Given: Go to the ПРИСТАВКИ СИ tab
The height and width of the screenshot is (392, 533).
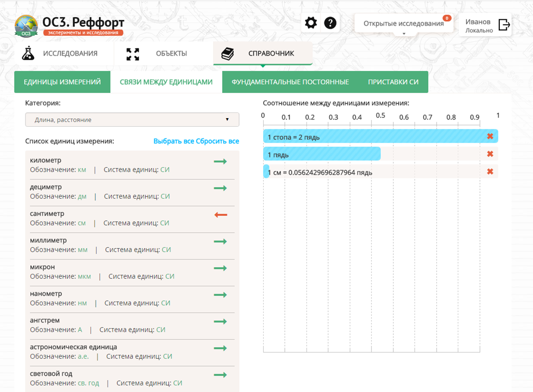Looking at the screenshot, I should click(x=393, y=82).
